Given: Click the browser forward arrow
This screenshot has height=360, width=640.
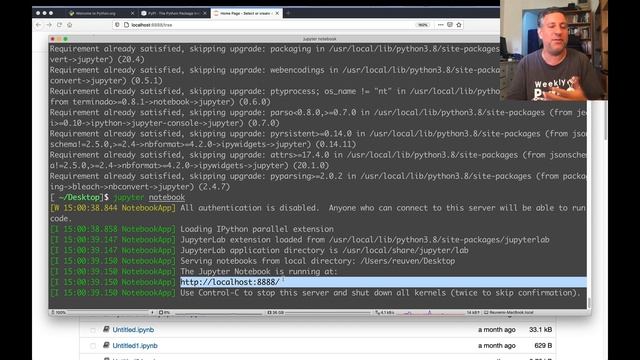Looking at the screenshot, I should 49,25.
